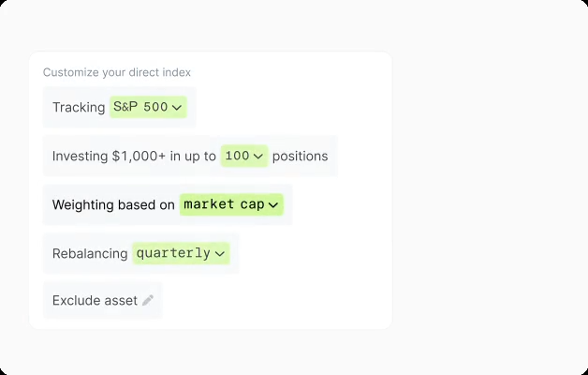
Task: Expand the 100 positions dropdown
Action: coord(244,156)
